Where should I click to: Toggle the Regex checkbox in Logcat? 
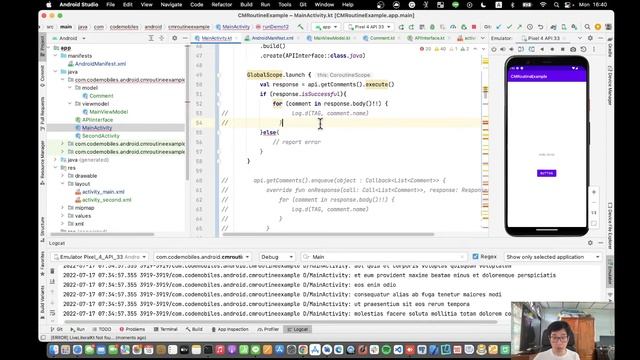(x=476, y=257)
